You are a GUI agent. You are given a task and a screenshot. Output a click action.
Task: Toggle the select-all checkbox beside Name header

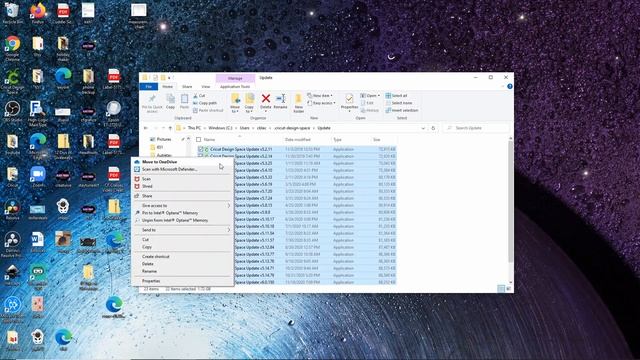click(199, 140)
